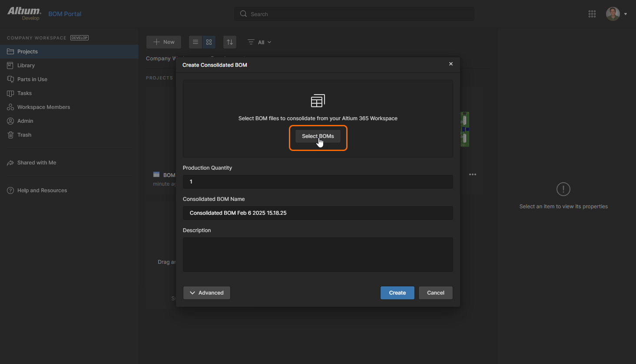The width and height of the screenshot is (636, 364).
Task: Click the Trash bin icon
Action: [x=10, y=135]
